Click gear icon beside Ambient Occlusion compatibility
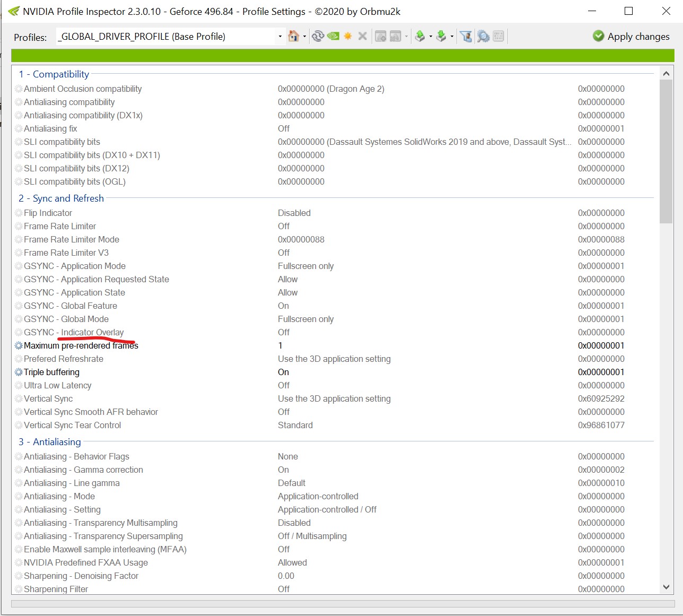The width and height of the screenshot is (683, 616). pyautogui.click(x=19, y=89)
